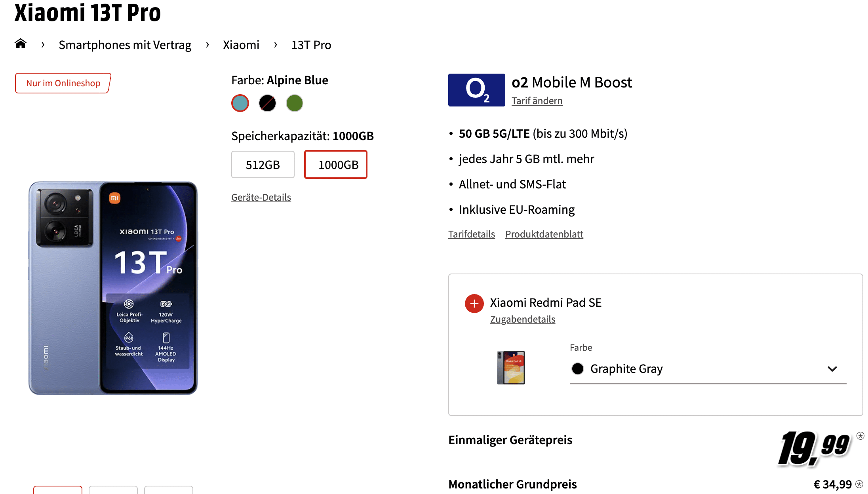Select 1000GB storage capacity
The image size is (868, 494).
336,165
